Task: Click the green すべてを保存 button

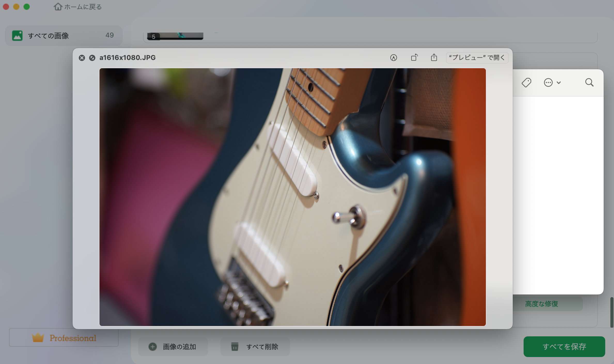Action: pos(564,346)
